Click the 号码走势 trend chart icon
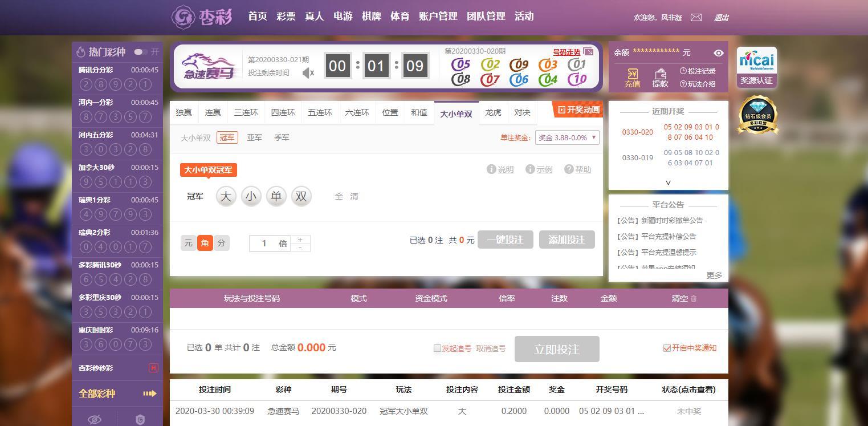 point(588,52)
